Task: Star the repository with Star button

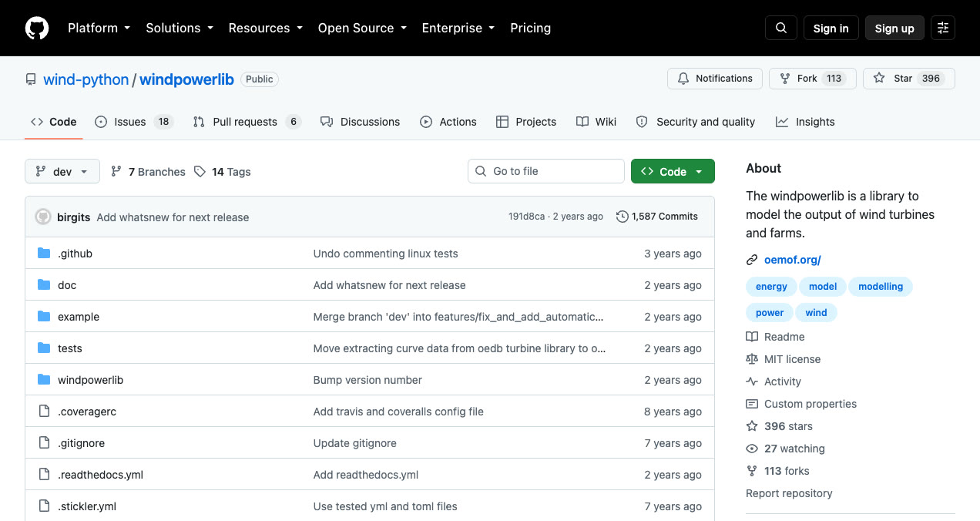Action: pos(909,79)
